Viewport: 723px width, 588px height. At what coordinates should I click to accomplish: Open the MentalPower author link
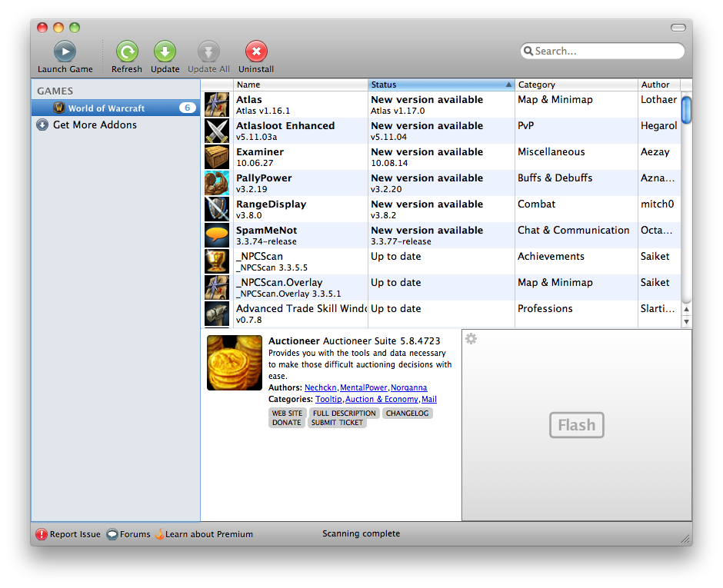pos(363,387)
